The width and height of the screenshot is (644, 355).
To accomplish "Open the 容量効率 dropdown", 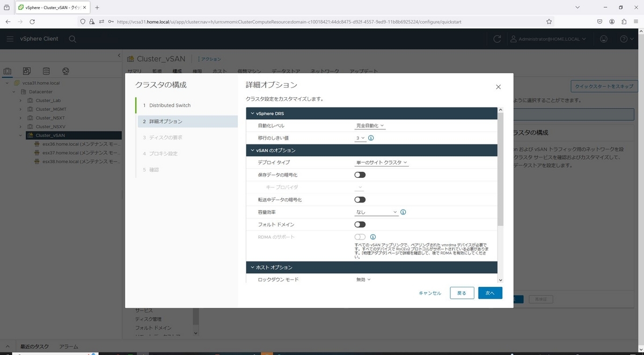I will pos(377,212).
